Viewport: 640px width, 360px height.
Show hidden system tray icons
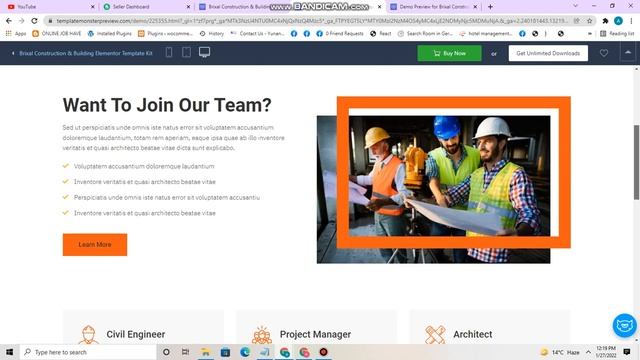[x=588, y=352]
